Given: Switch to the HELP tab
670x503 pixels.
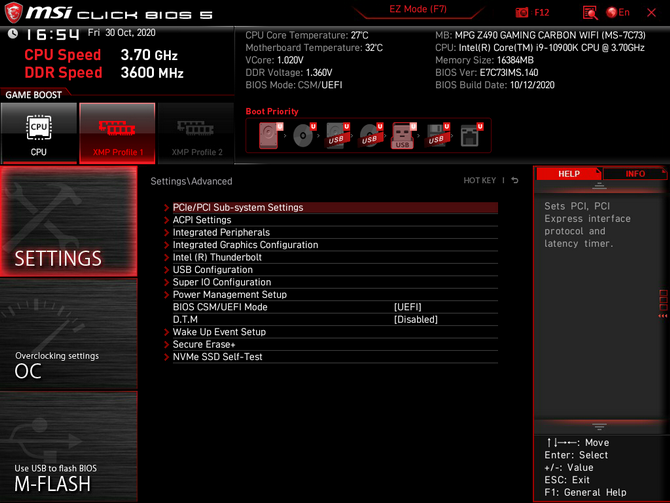Looking at the screenshot, I should 569,174.
